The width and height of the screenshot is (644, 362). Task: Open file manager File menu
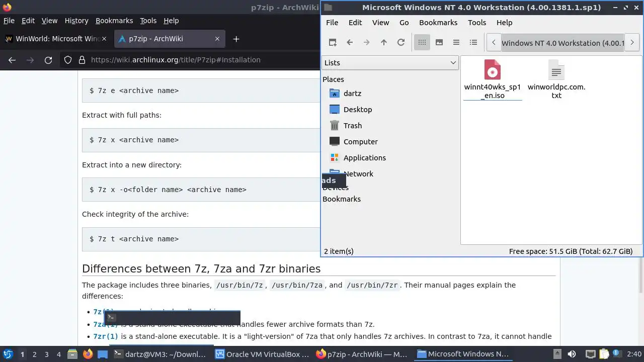pyautogui.click(x=332, y=23)
